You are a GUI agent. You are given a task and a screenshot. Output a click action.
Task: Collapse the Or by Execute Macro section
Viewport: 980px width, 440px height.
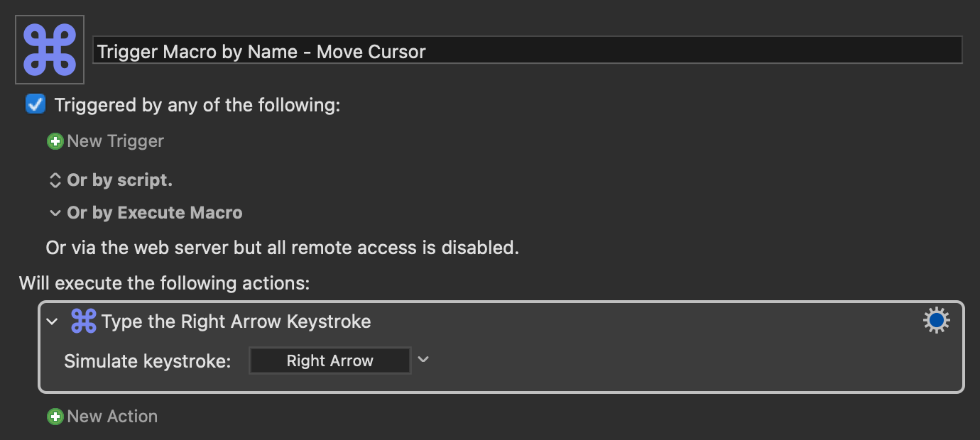point(55,213)
